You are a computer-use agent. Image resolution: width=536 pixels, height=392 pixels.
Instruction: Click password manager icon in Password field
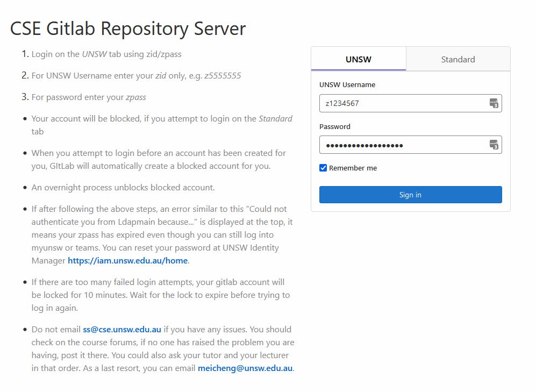tap(494, 145)
